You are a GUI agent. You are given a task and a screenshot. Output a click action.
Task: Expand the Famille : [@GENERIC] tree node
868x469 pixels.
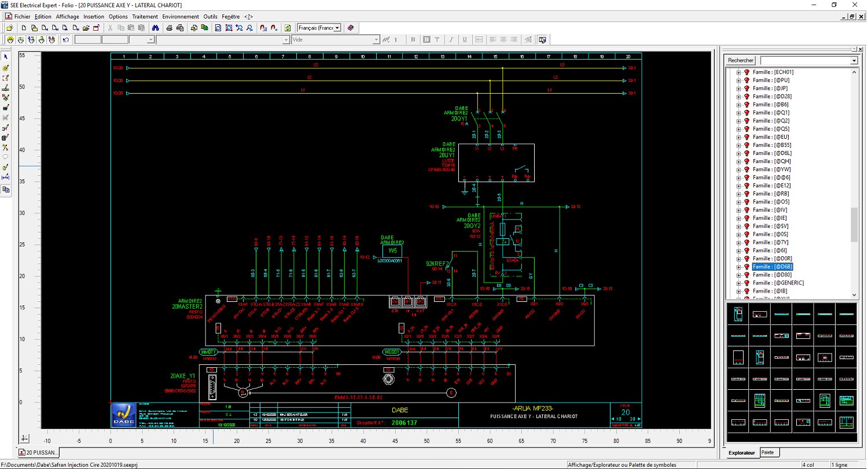tap(738, 283)
